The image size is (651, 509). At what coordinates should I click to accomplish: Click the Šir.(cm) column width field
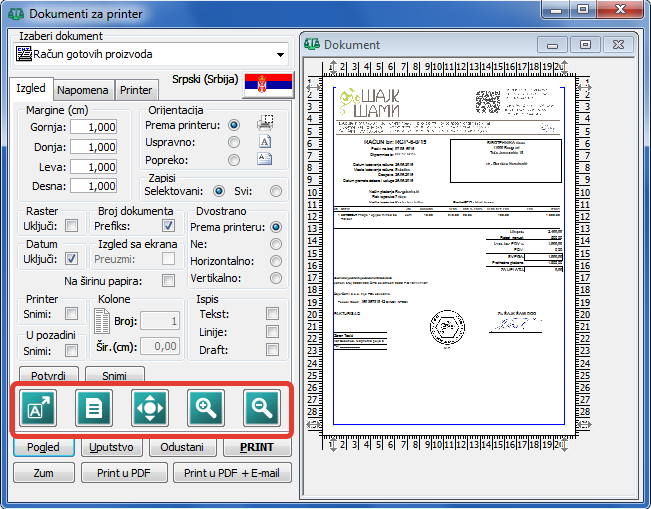[160, 346]
